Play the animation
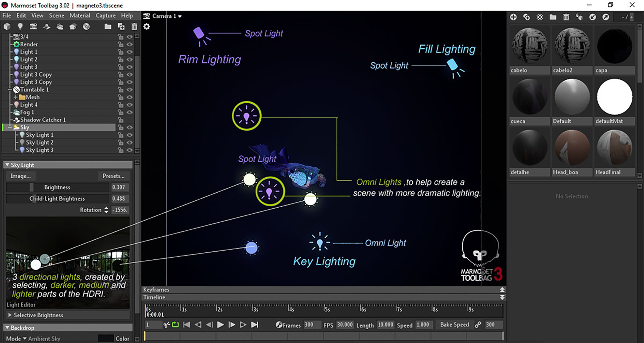 [220, 325]
